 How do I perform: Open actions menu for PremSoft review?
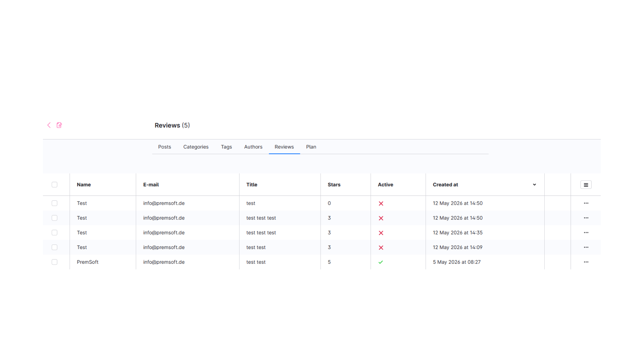[586, 262]
